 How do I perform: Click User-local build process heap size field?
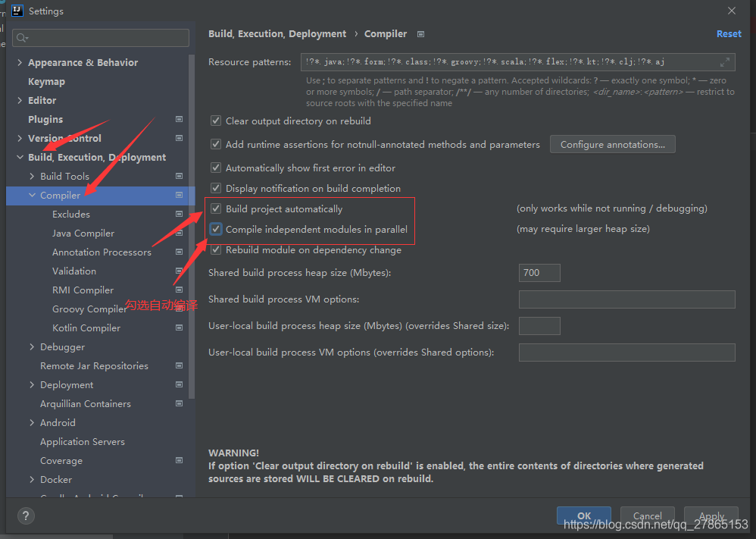pyautogui.click(x=539, y=326)
